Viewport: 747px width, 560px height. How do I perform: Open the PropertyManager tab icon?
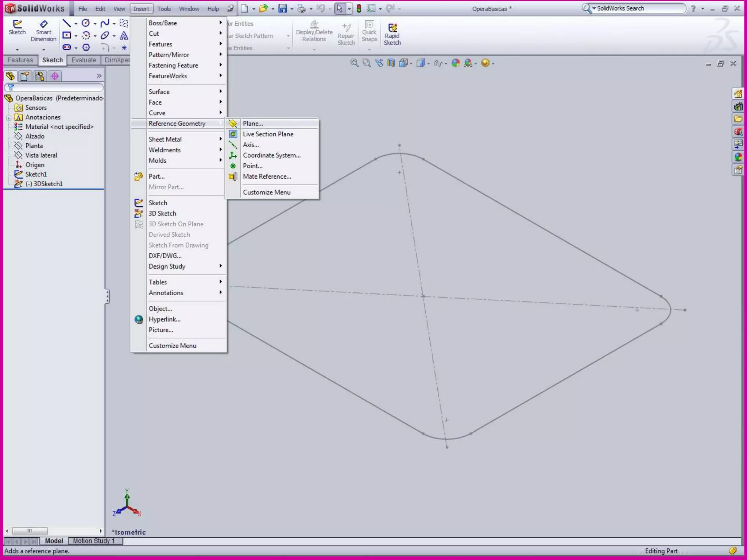(x=25, y=76)
